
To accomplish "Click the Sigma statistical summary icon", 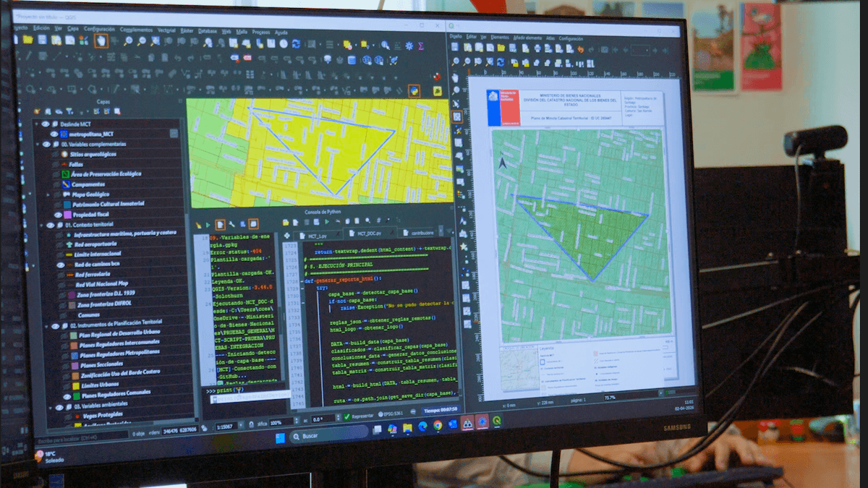I will [x=421, y=46].
